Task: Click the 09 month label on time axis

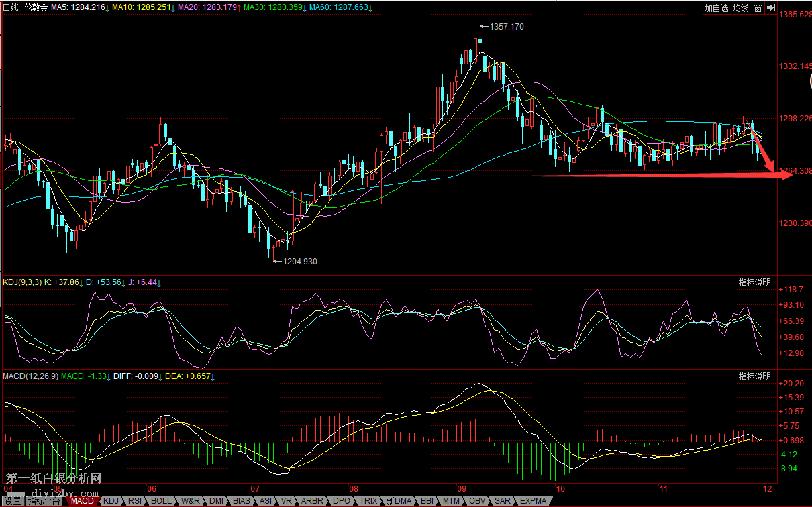Action: click(x=462, y=489)
